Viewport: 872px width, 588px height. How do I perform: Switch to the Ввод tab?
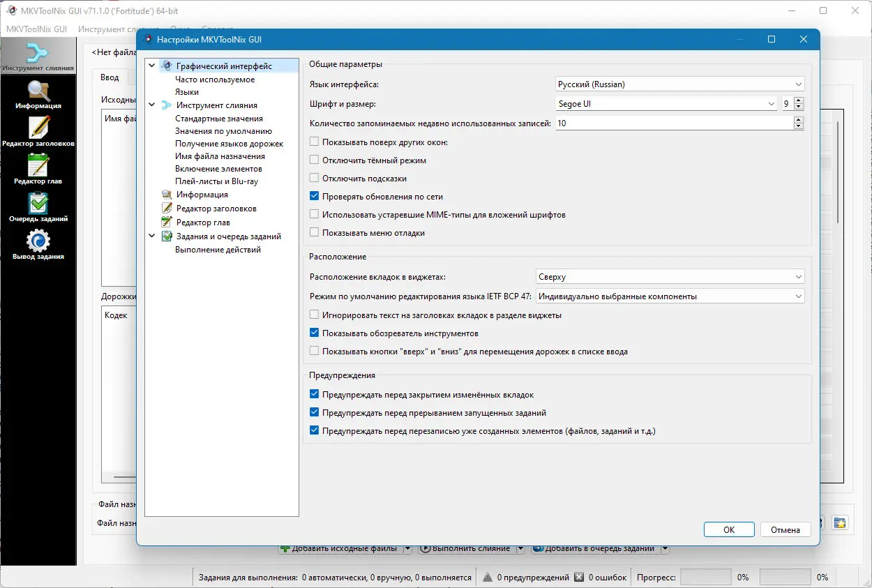point(110,77)
